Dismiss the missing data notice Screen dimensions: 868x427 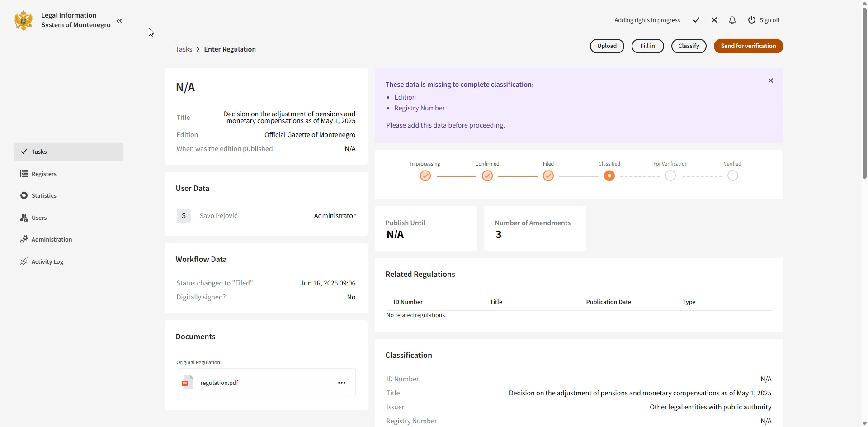tap(771, 81)
